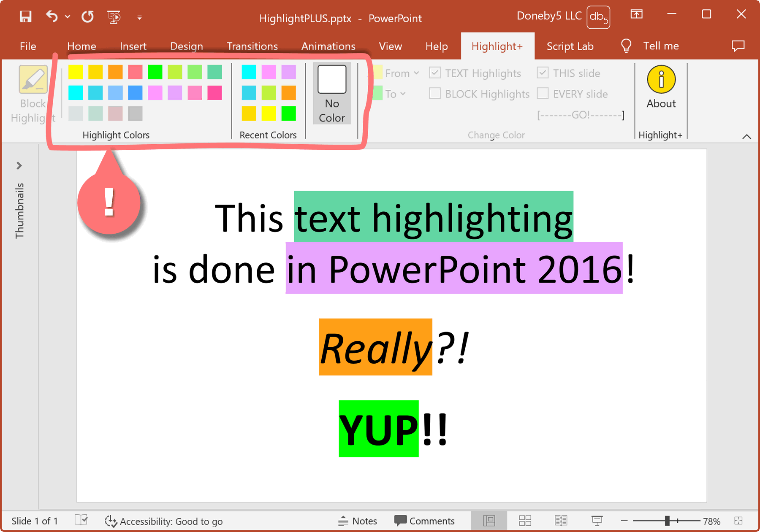This screenshot has height=532, width=760.
Task: Choose the orange highlight color swatch
Action: click(x=115, y=72)
